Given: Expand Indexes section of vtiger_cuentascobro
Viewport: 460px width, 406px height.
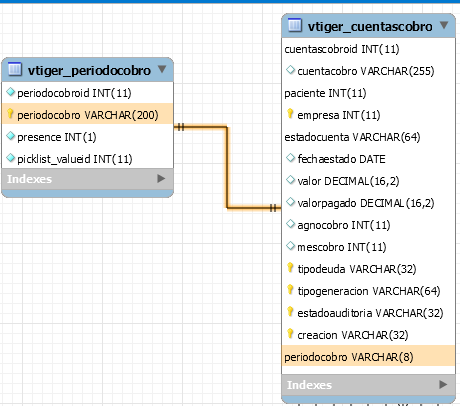Looking at the screenshot, I should point(443,385).
